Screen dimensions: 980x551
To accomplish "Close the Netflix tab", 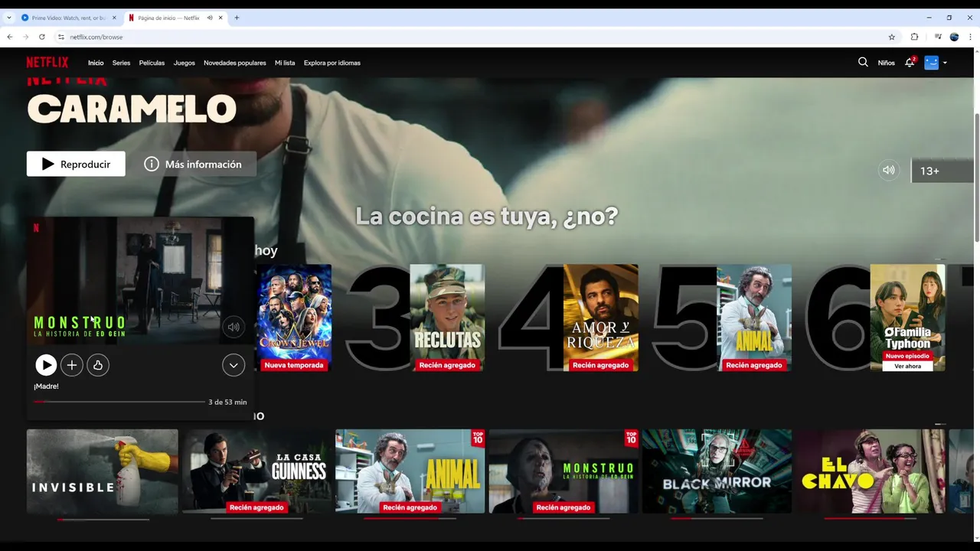I will tap(220, 18).
